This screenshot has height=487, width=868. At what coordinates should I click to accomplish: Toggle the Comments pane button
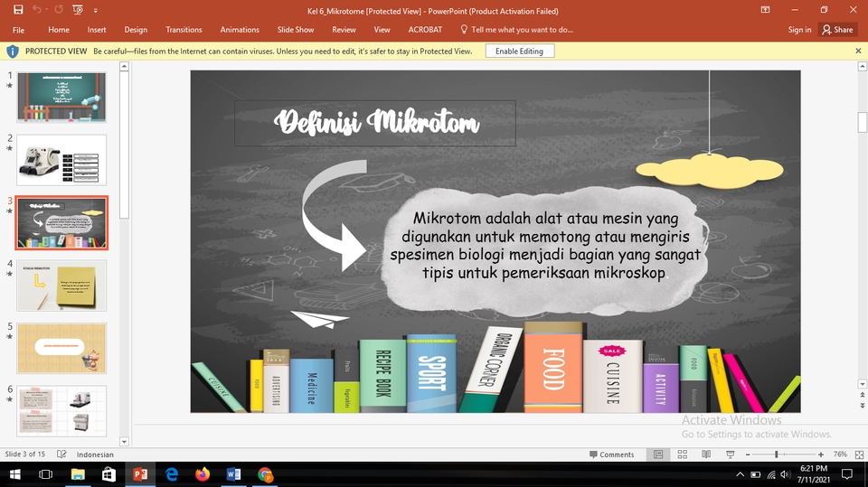[x=612, y=454]
